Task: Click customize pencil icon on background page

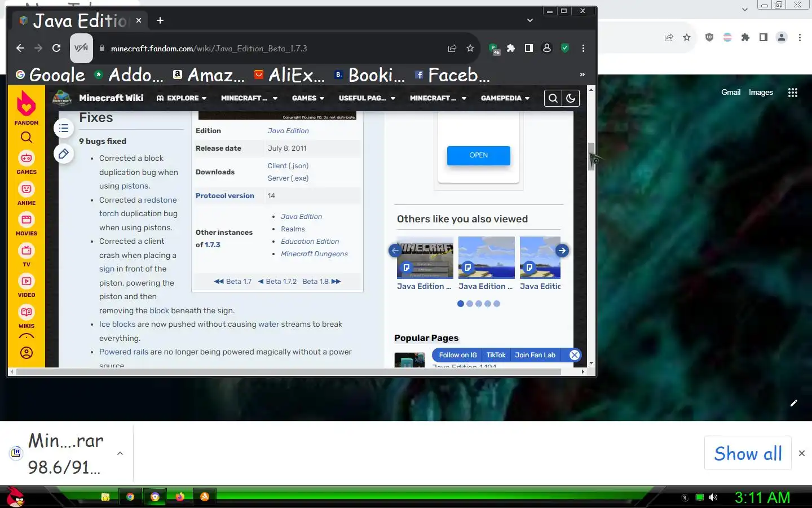Action: click(x=794, y=403)
